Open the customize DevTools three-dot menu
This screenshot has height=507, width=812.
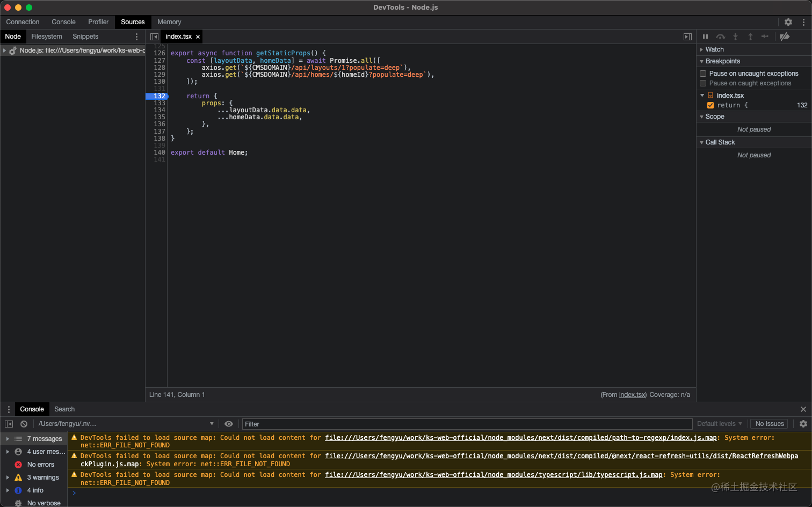[x=803, y=22]
